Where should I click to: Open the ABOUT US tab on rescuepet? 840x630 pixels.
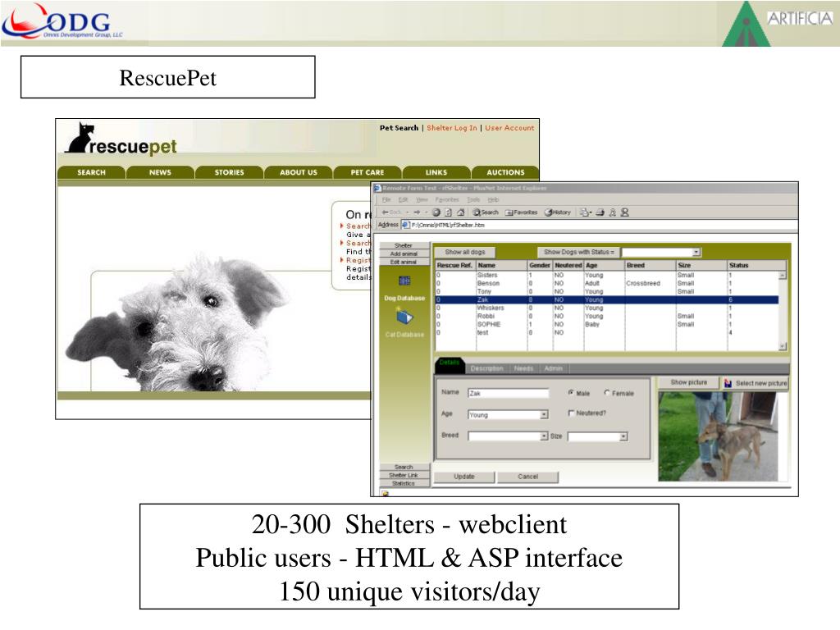tap(299, 172)
